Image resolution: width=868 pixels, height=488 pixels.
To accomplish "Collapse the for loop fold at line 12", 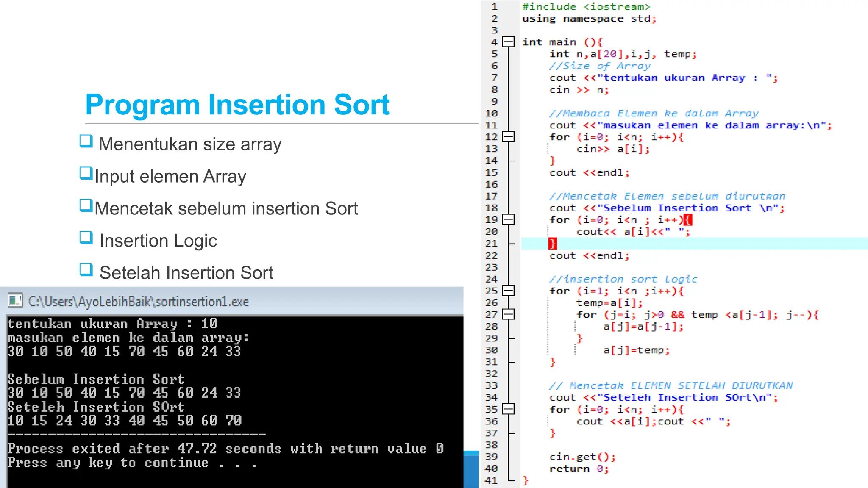I will click(508, 136).
